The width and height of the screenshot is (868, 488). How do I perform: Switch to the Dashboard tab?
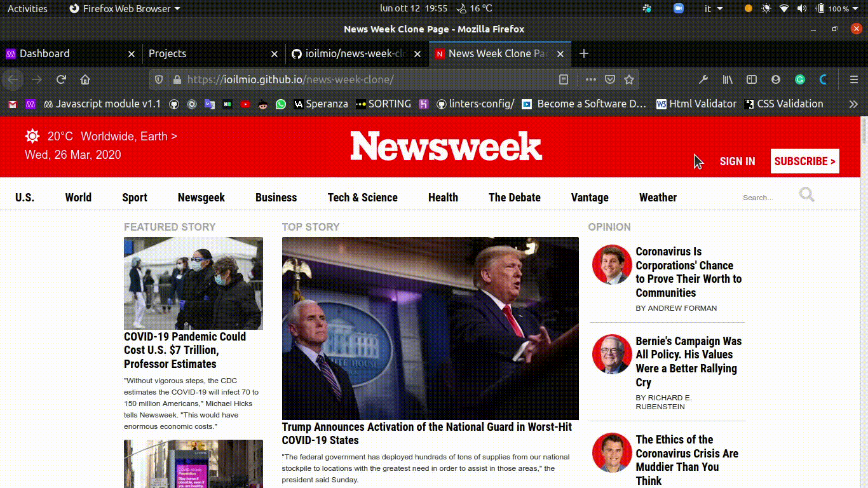tap(71, 53)
